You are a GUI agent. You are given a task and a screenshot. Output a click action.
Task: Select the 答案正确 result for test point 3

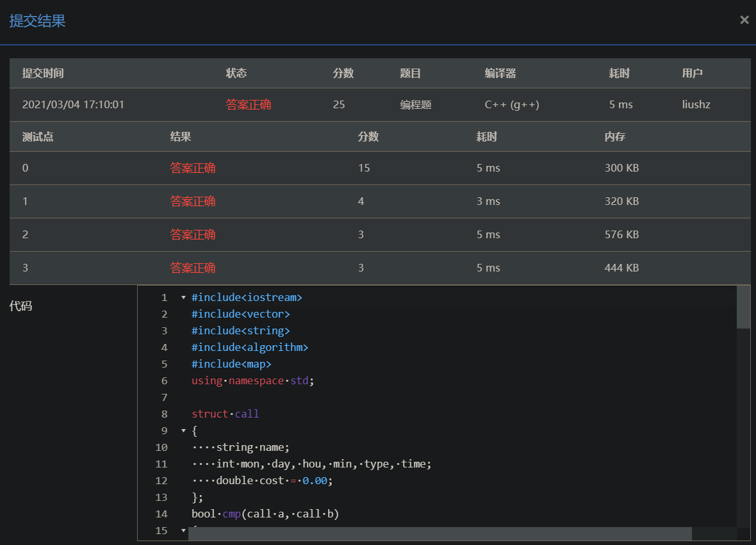[193, 268]
